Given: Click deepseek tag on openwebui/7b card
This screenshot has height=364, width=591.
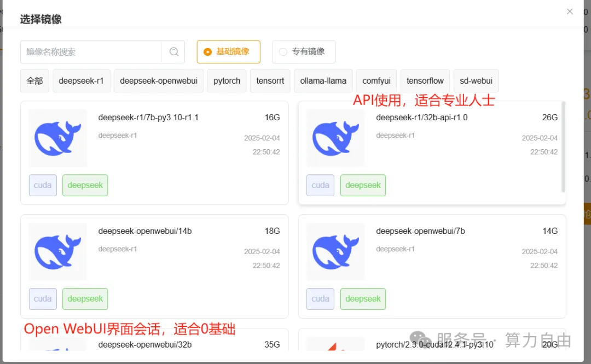Looking at the screenshot, I should click(x=363, y=299).
